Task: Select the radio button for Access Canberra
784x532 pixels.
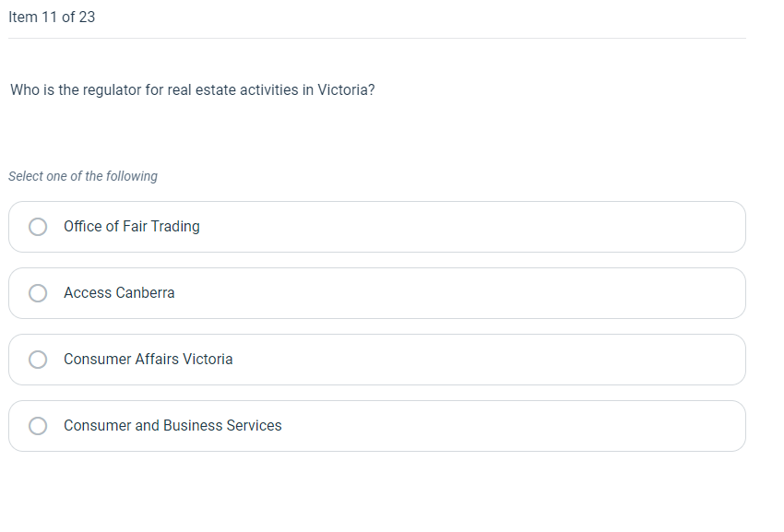Action: tap(38, 292)
